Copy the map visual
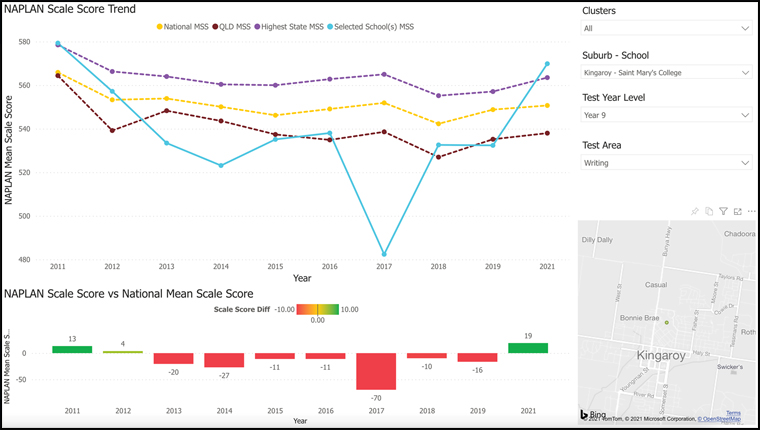Screen dimensions: 760x430 tap(708, 211)
